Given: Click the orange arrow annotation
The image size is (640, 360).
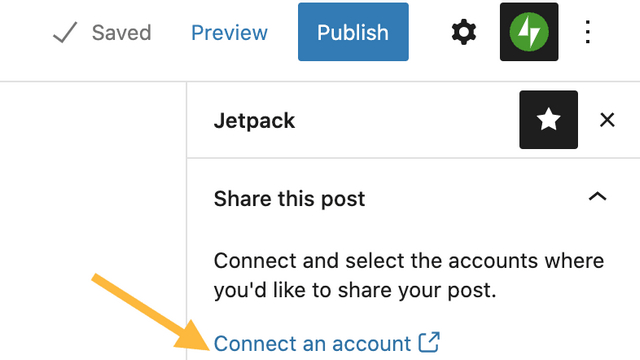Looking at the screenshot, I should coord(150,312).
